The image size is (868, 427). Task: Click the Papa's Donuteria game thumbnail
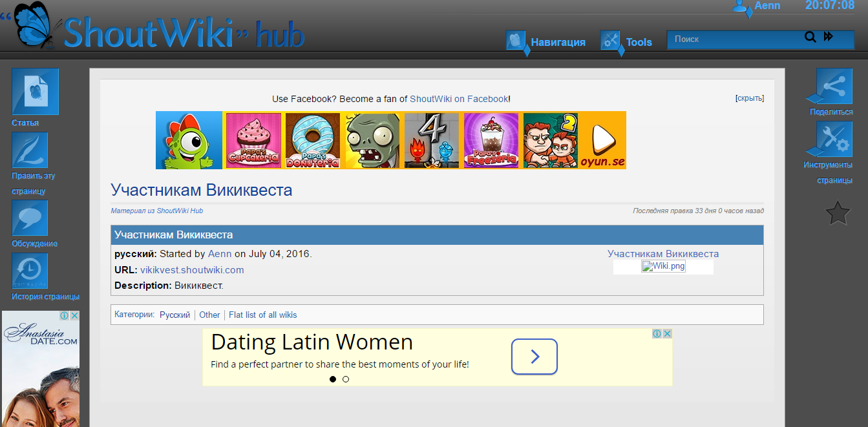(313, 140)
